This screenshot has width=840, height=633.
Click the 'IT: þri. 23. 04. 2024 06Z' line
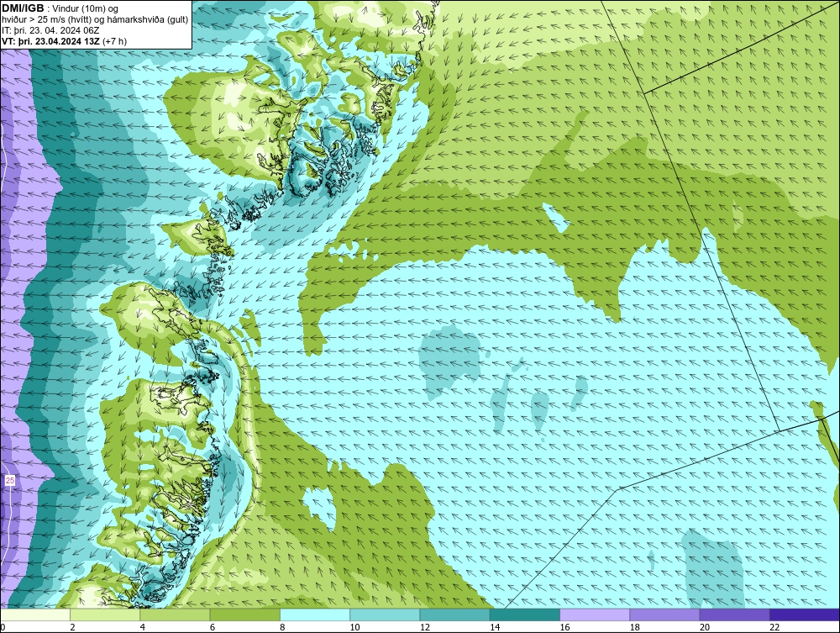coord(50,30)
